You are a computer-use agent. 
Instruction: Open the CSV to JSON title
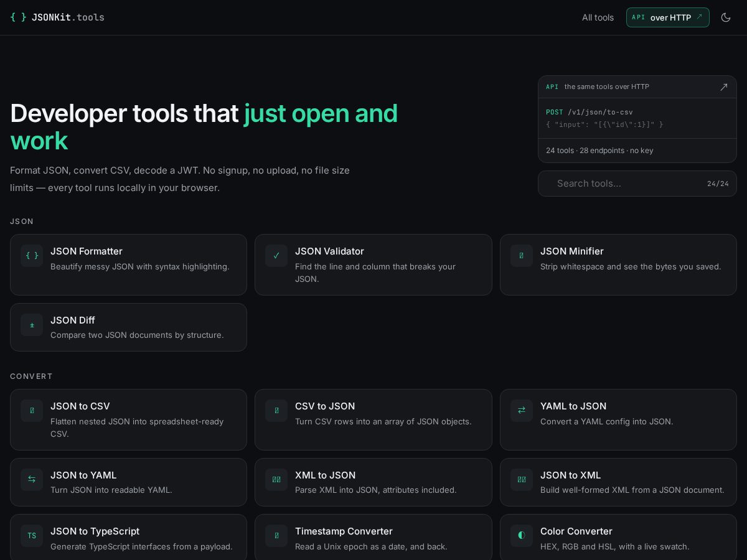(x=325, y=406)
